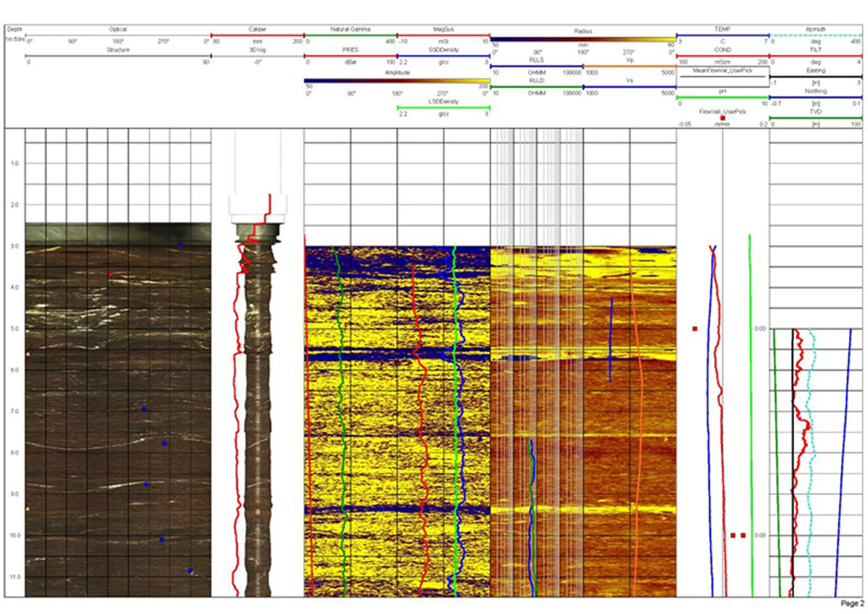The height and width of the screenshot is (614, 868).
Task: Click the red flow marker at 5.0 m depth
Action: click(x=695, y=329)
